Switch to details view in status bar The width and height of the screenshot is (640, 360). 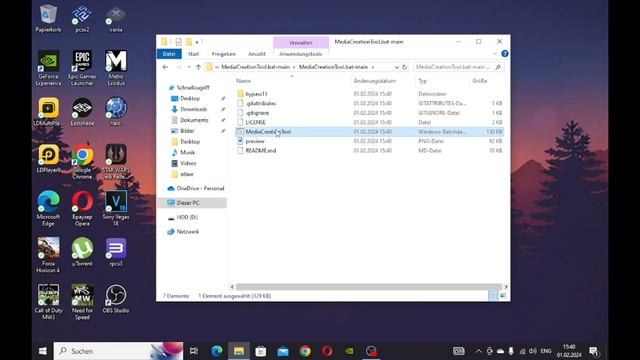coord(493,296)
